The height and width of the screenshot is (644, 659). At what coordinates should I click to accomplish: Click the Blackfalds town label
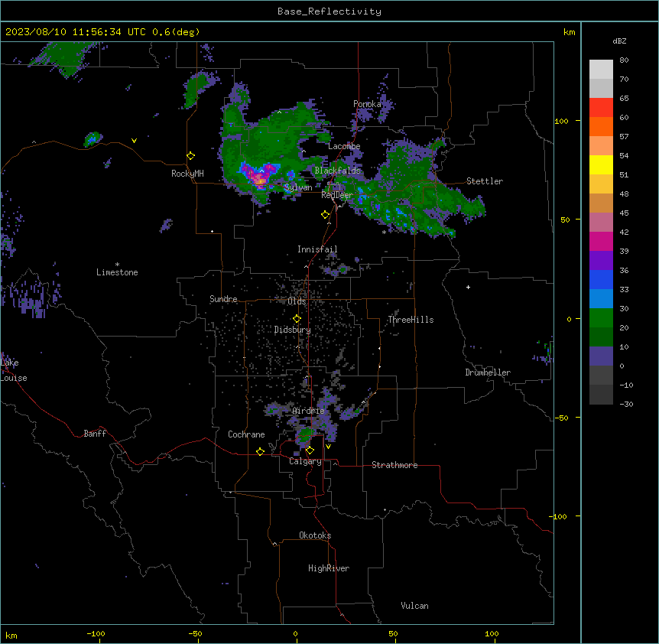point(337,171)
